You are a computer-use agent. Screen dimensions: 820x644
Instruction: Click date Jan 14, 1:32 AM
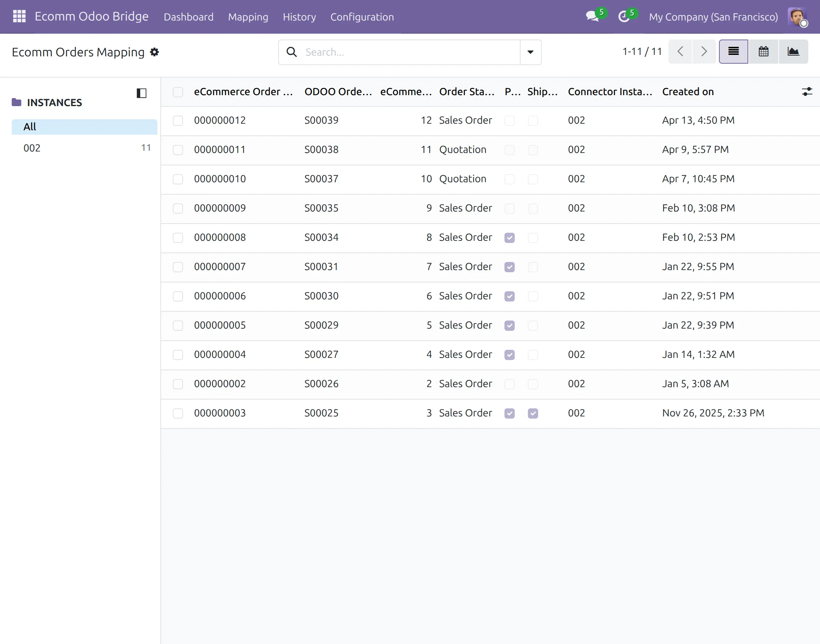pyautogui.click(x=698, y=355)
